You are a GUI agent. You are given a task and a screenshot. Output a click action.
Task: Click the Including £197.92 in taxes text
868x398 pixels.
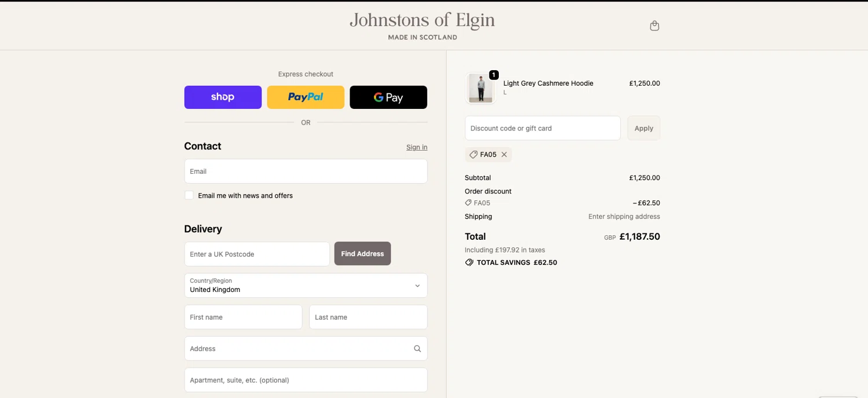pos(505,250)
